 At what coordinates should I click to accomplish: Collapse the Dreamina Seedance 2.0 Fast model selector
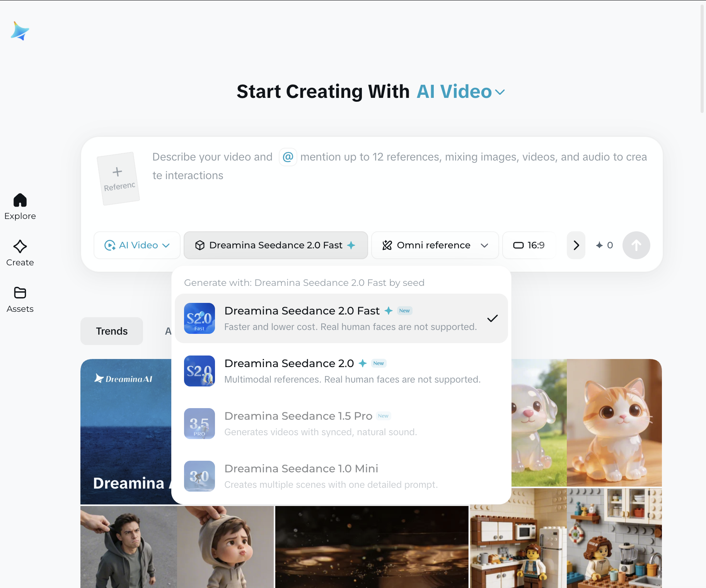tap(276, 245)
